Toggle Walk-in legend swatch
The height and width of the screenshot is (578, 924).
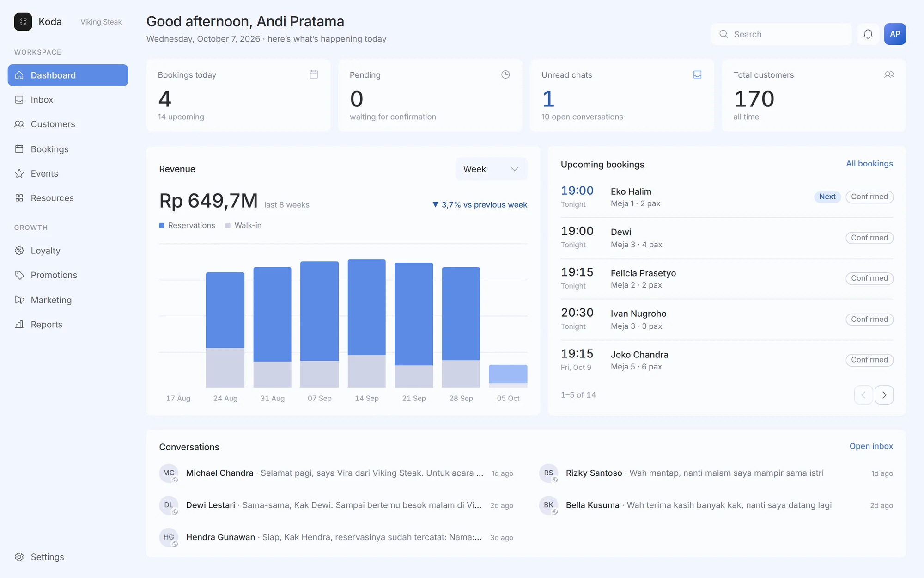(228, 226)
